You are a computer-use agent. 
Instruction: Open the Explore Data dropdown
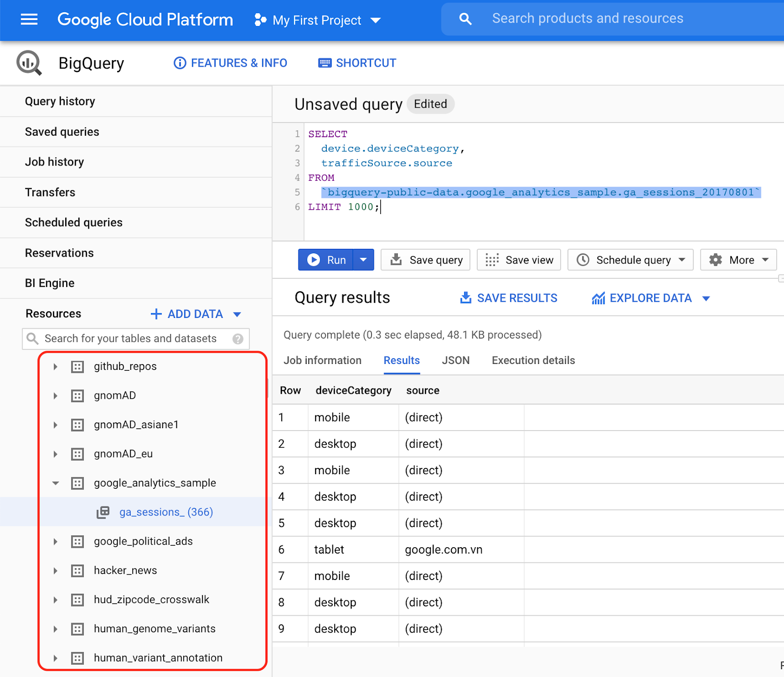click(x=706, y=298)
